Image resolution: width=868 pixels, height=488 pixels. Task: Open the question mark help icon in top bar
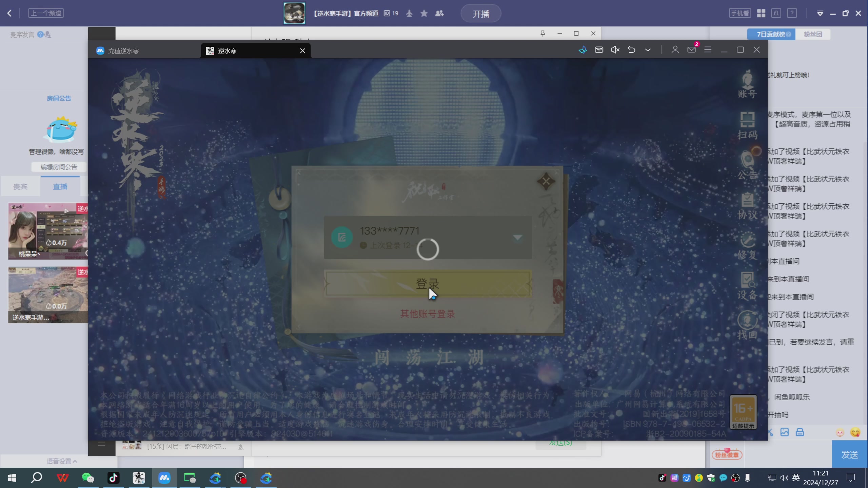click(792, 13)
